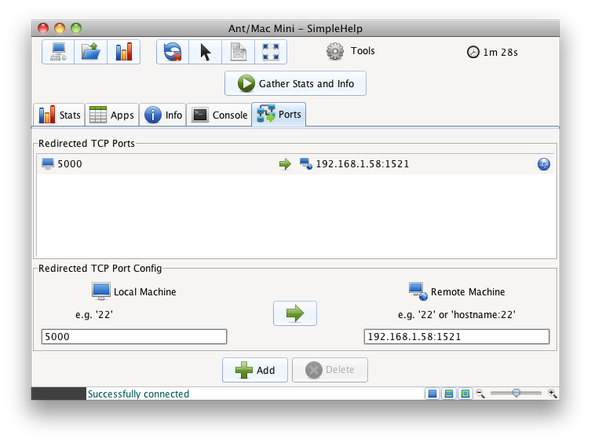The height and width of the screenshot is (443, 591).
Task: Focus the local port field containing 5000
Action: (x=134, y=337)
